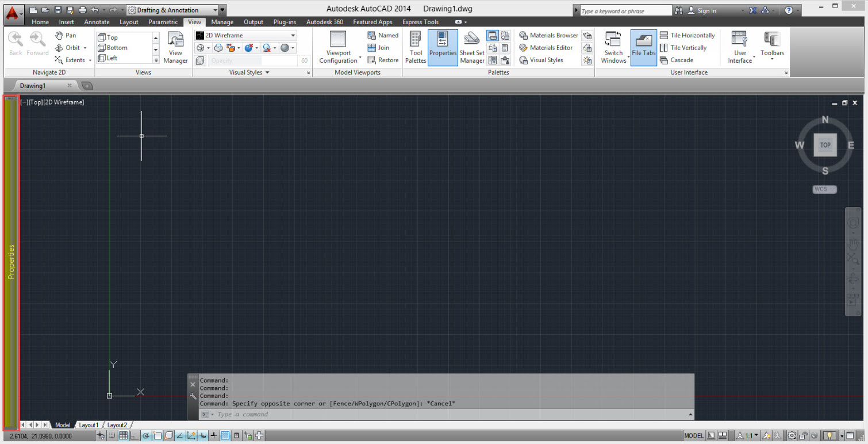Image resolution: width=868 pixels, height=444 pixels.
Task: Open the WCS dropdown below ViewCube
Action: [824, 189]
